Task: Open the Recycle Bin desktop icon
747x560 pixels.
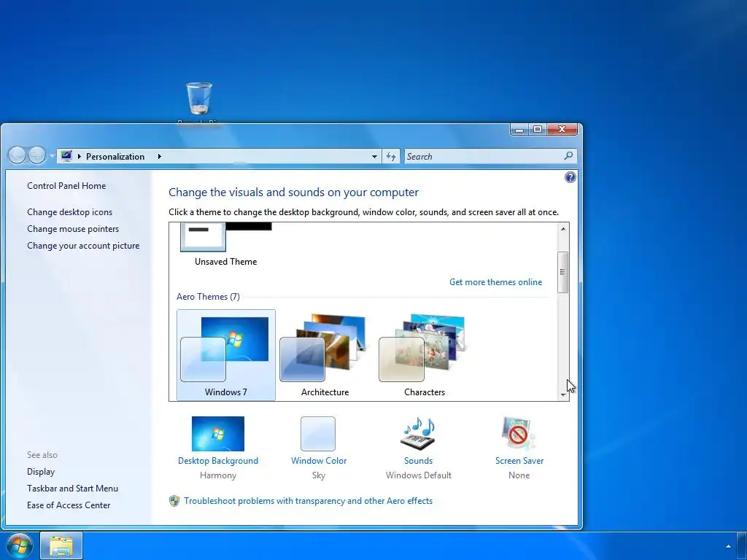Action: (x=199, y=98)
